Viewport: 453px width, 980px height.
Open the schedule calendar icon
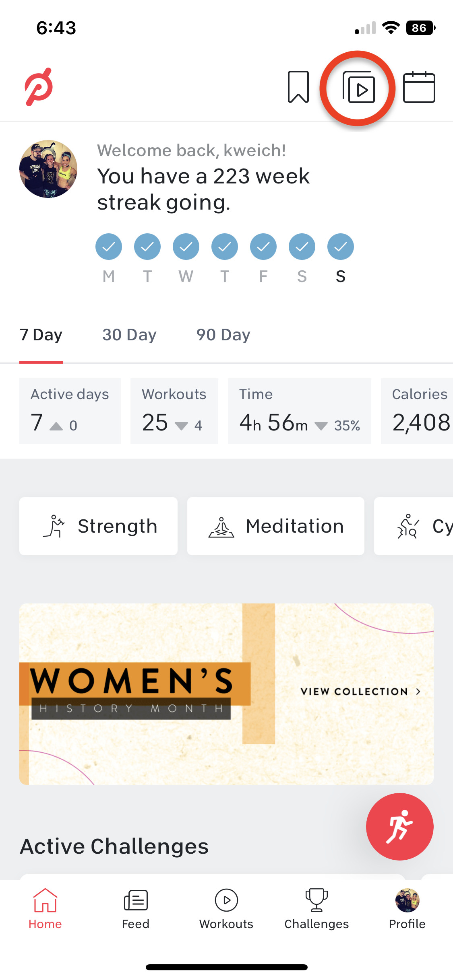click(x=419, y=87)
